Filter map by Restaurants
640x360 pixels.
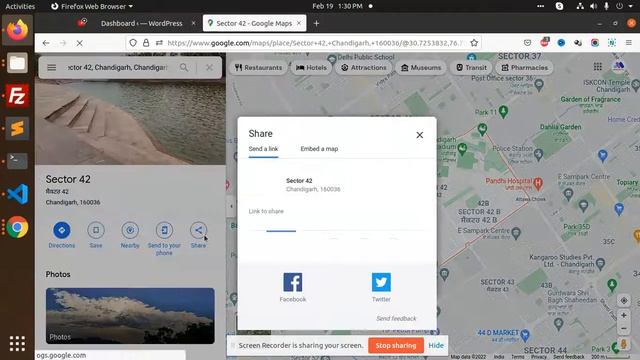click(258, 68)
